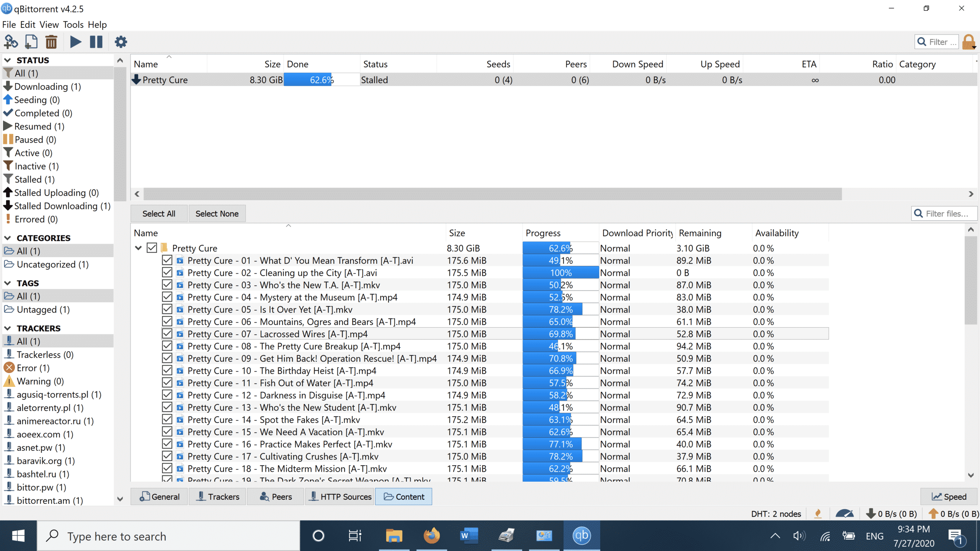The image size is (980, 551).
Task: Open Firefox from the taskbar
Action: [x=431, y=536]
